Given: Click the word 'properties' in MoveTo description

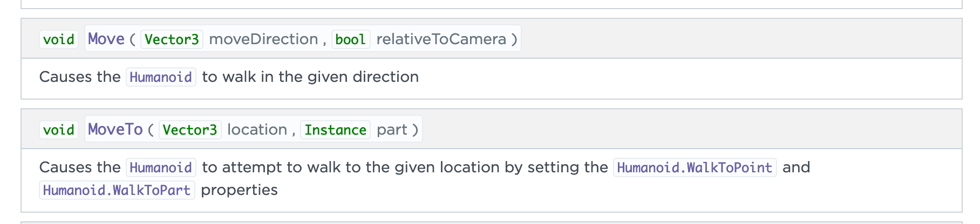Looking at the screenshot, I should 239,190.
